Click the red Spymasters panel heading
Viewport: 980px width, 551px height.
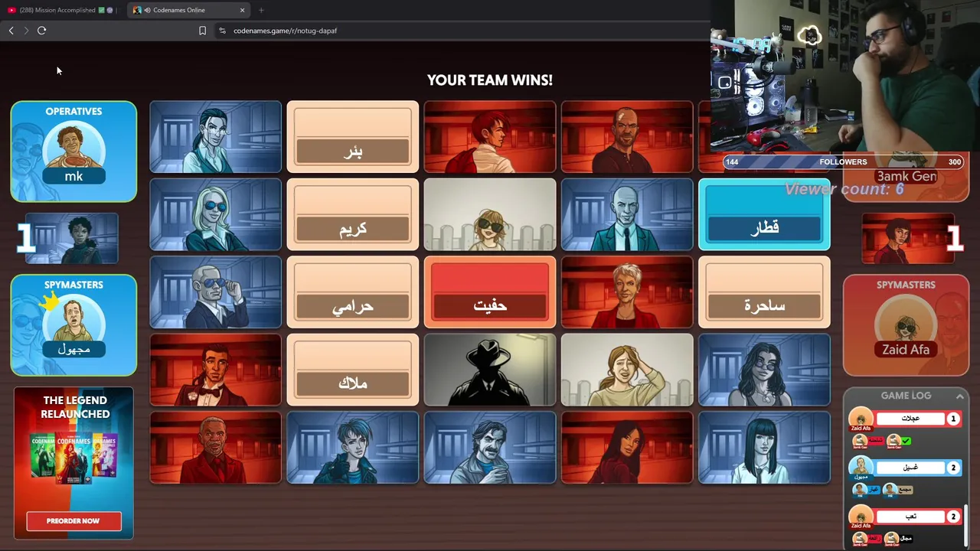(906, 285)
